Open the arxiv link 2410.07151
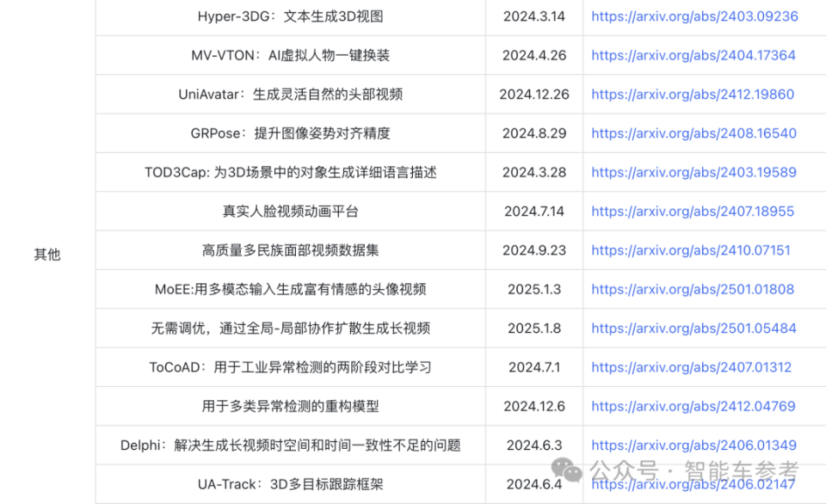Image resolution: width=826 pixels, height=504 pixels. point(691,250)
